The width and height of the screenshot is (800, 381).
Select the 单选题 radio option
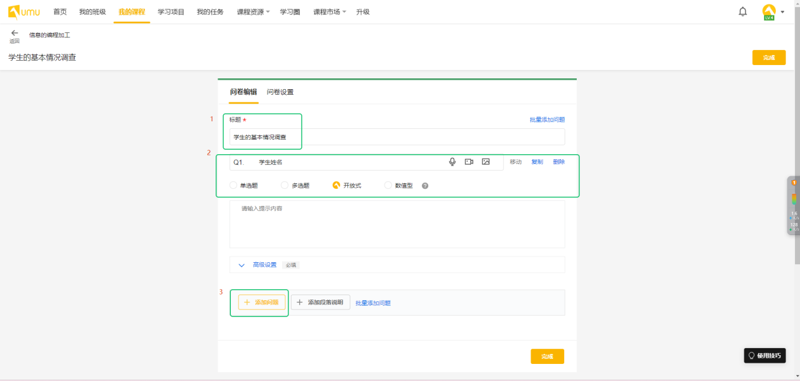(244, 186)
